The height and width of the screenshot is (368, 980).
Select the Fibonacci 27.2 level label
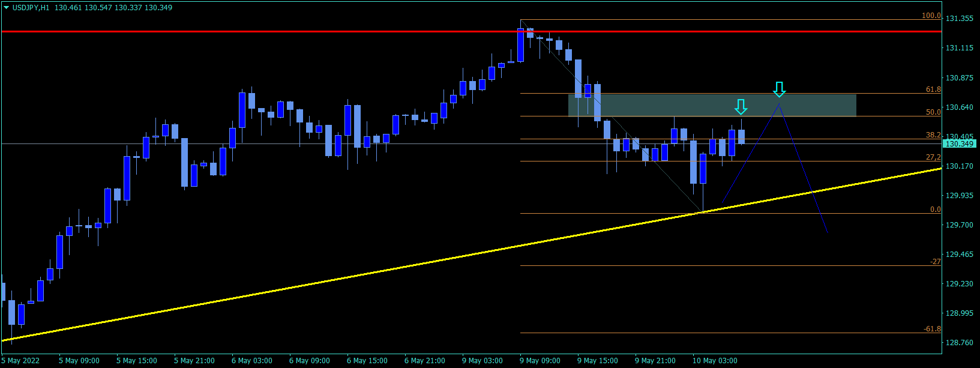[x=933, y=157]
